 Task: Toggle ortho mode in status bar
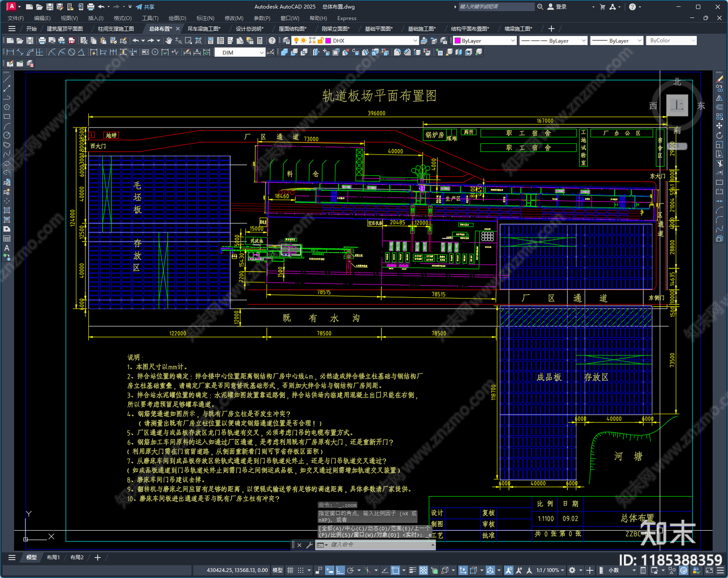[x=340, y=570]
